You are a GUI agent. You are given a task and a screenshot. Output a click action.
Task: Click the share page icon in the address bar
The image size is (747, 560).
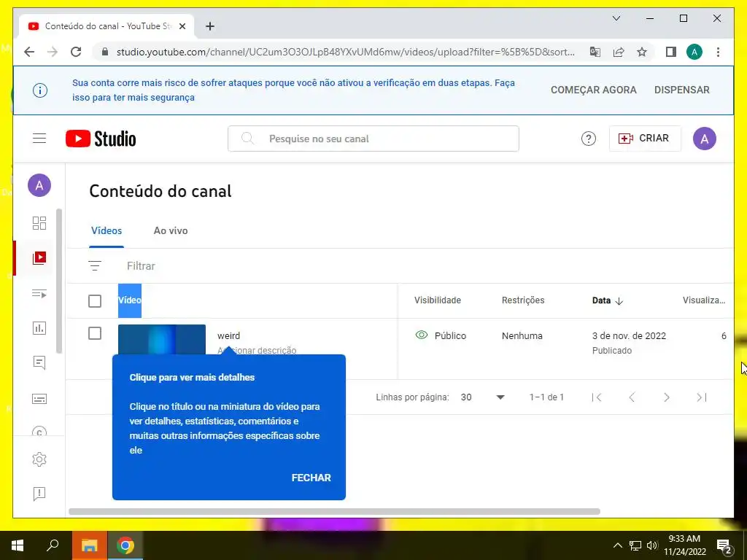(619, 52)
